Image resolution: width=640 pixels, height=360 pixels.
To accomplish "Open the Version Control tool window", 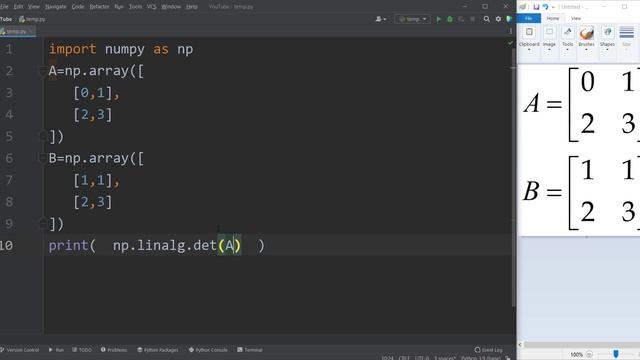I will 20,350.
